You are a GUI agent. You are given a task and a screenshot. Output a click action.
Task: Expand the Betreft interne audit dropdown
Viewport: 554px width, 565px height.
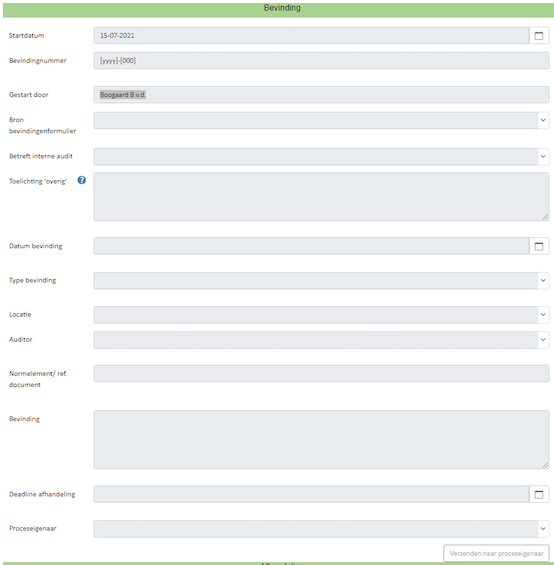543,156
